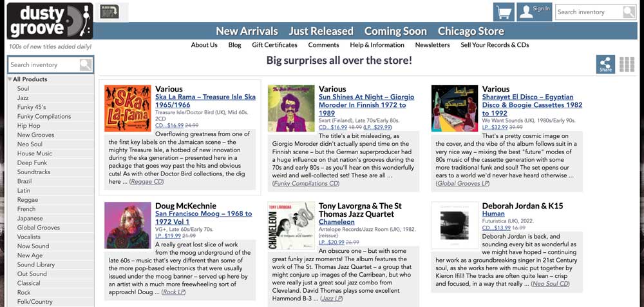Click the top-right search magnifier icon
This screenshot has height=307, width=644.
(x=629, y=12)
